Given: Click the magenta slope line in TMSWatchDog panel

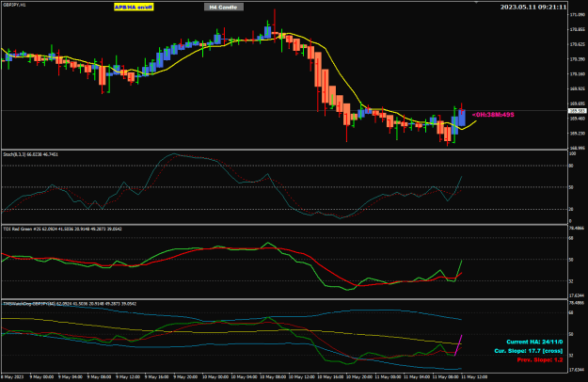Looking at the screenshot, I should click(458, 345).
